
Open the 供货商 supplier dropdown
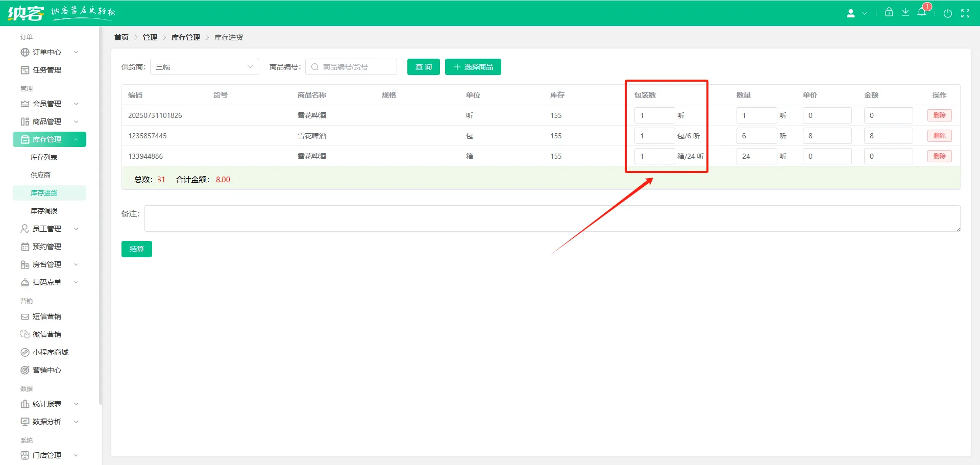coord(204,67)
